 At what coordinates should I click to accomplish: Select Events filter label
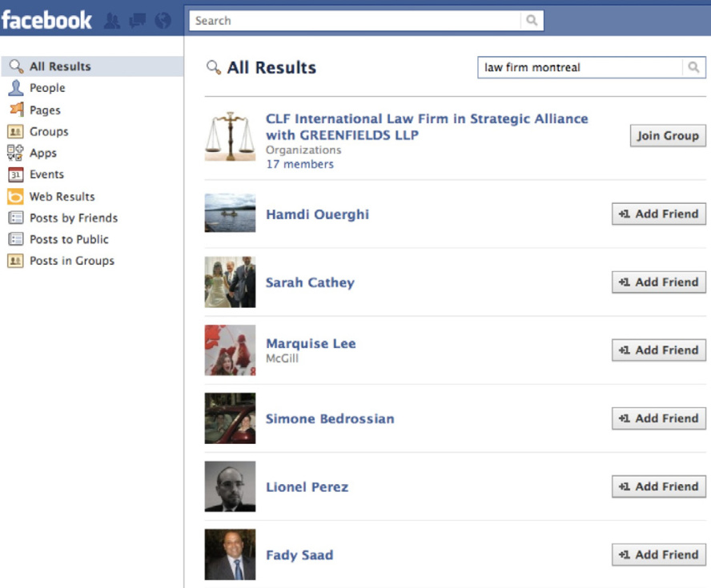point(46,174)
